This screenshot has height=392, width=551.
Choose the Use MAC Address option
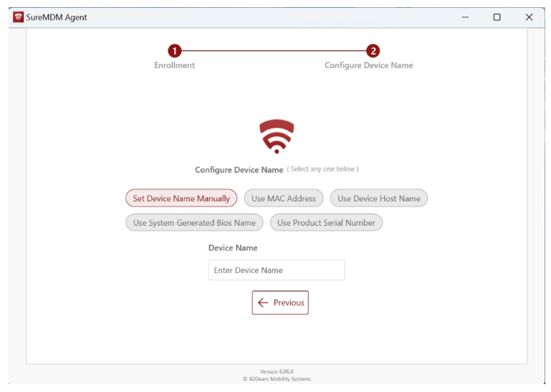click(284, 199)
